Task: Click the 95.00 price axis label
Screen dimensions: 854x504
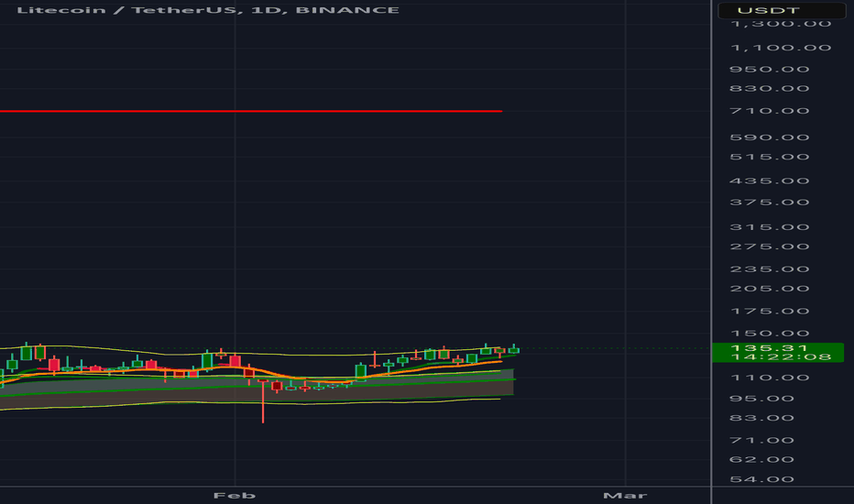Action: [x=761, y=399]
